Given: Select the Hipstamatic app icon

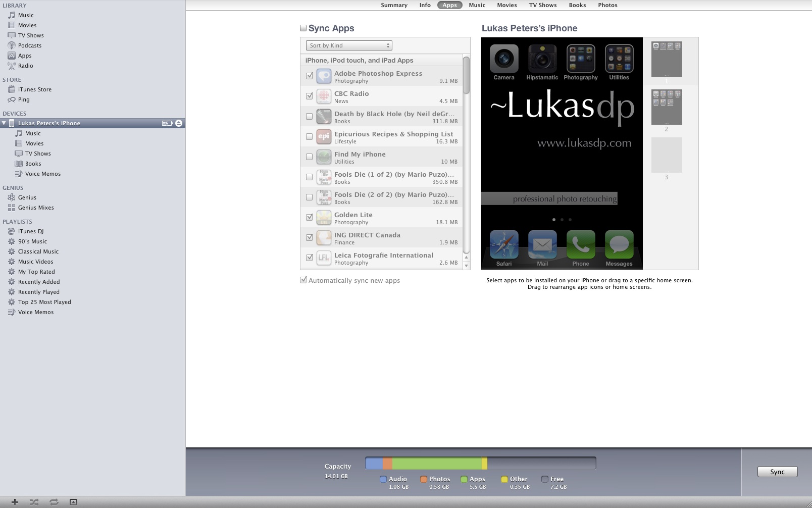Looking at the screenshot, I should tap(542, 59).
